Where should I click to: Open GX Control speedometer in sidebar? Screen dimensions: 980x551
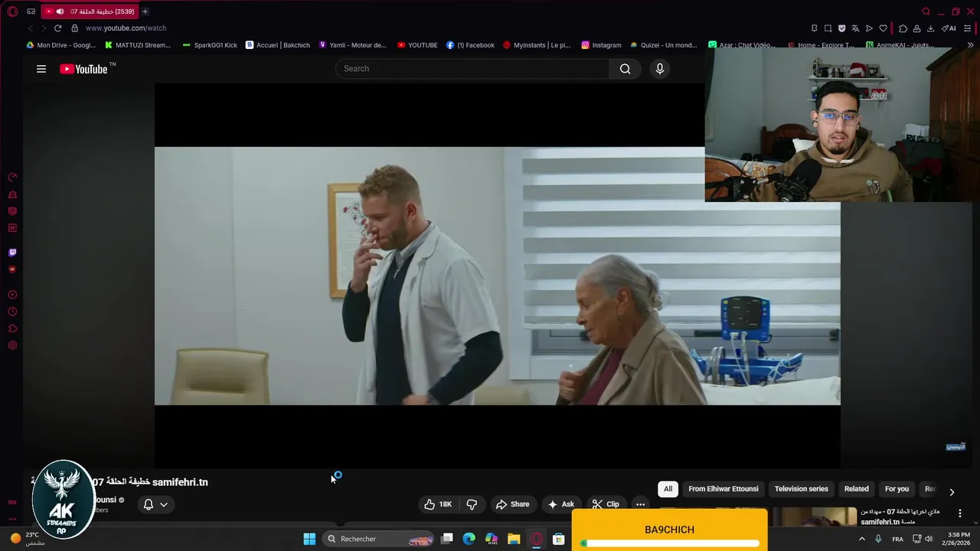coord(12,178)
